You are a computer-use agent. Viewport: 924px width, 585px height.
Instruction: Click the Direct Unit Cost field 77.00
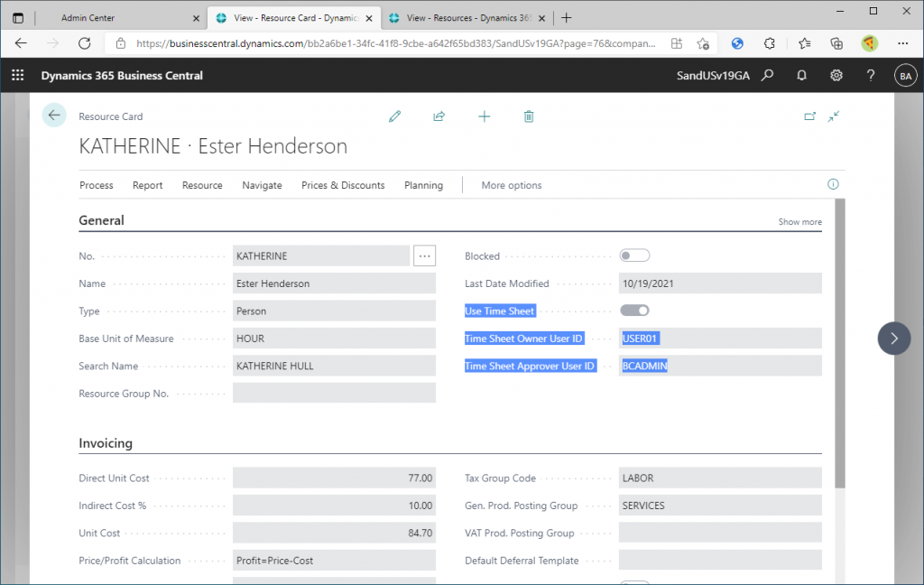point(334,478)
